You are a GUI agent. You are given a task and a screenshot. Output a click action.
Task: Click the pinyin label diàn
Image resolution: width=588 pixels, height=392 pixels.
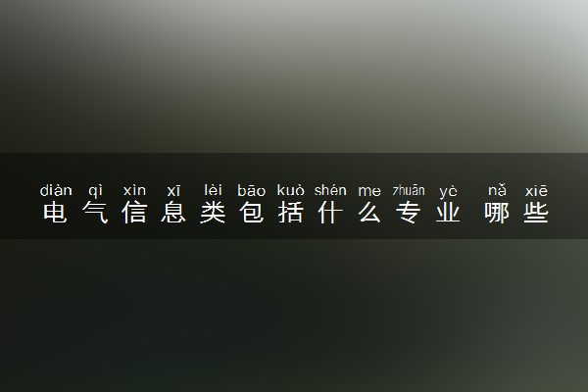(x=56, y=190)
